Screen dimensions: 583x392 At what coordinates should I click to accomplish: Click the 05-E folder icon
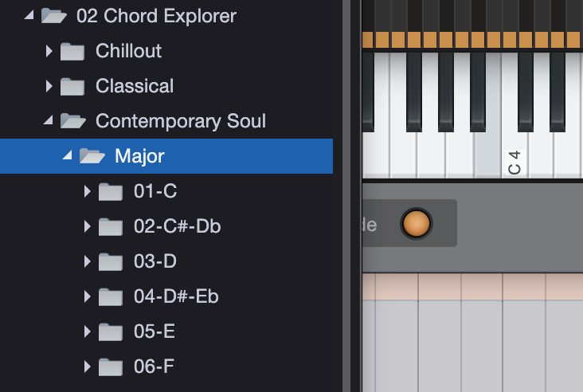coord(111,331)
